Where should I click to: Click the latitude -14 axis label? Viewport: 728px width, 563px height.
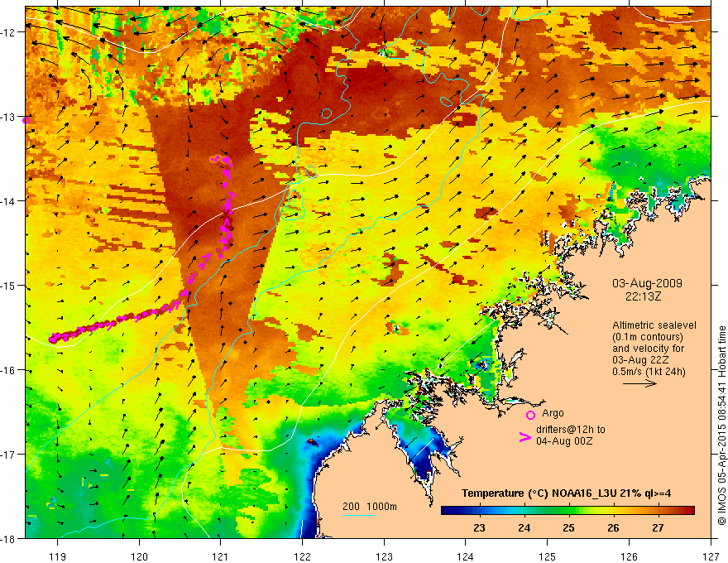tap(9, 201)
